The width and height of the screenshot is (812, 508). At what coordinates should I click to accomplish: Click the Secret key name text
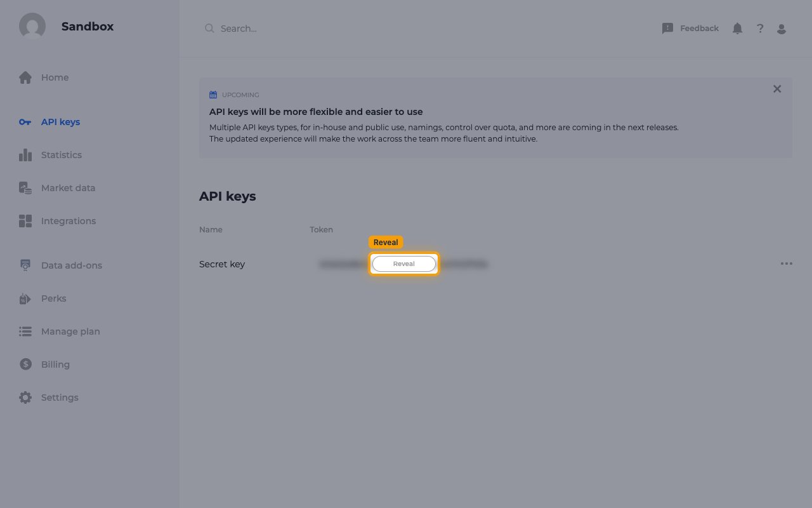point(222,264)
